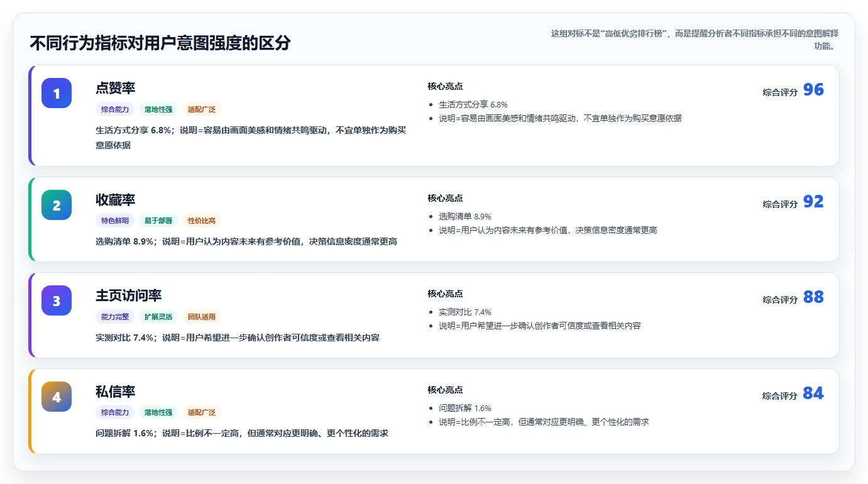Click the bullet 问题拆解 1.6%

click(465, 408)
